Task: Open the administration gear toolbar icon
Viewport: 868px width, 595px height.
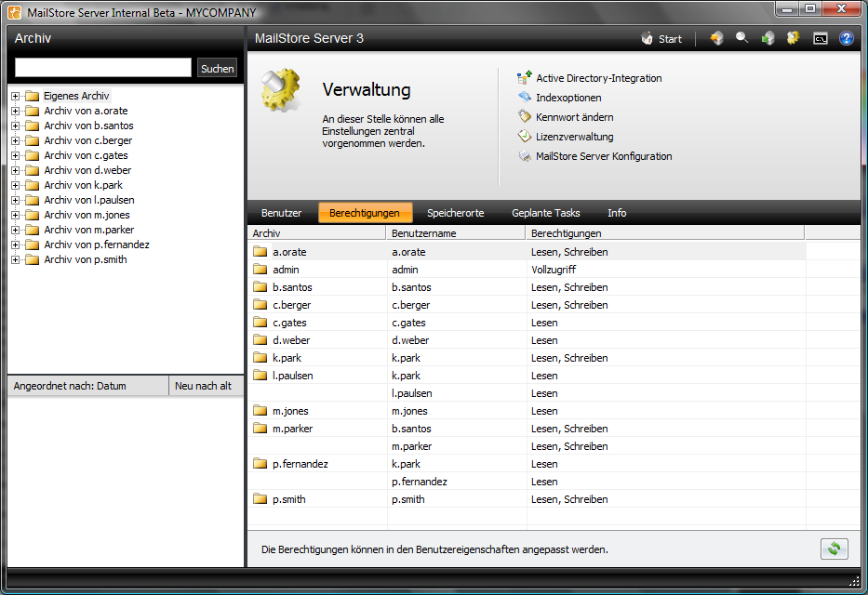Action: point(794,38)
